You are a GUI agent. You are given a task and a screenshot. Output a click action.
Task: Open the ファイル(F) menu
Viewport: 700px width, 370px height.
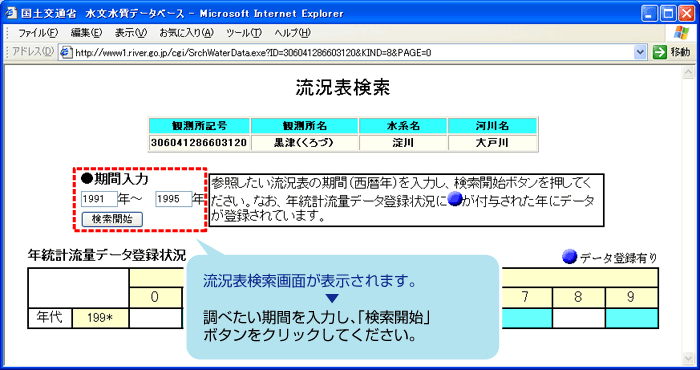point(38,33)
